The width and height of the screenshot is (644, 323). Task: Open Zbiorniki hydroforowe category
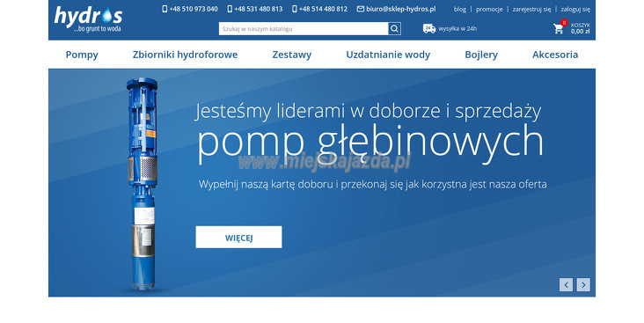coord(185,55)
